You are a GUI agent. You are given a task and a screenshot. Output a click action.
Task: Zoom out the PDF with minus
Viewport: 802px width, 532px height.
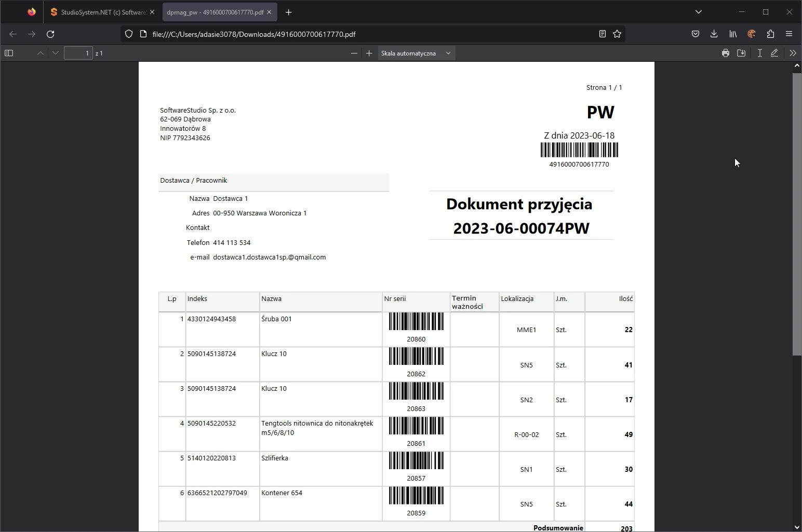pyautogui.click(x=354, y=53)
